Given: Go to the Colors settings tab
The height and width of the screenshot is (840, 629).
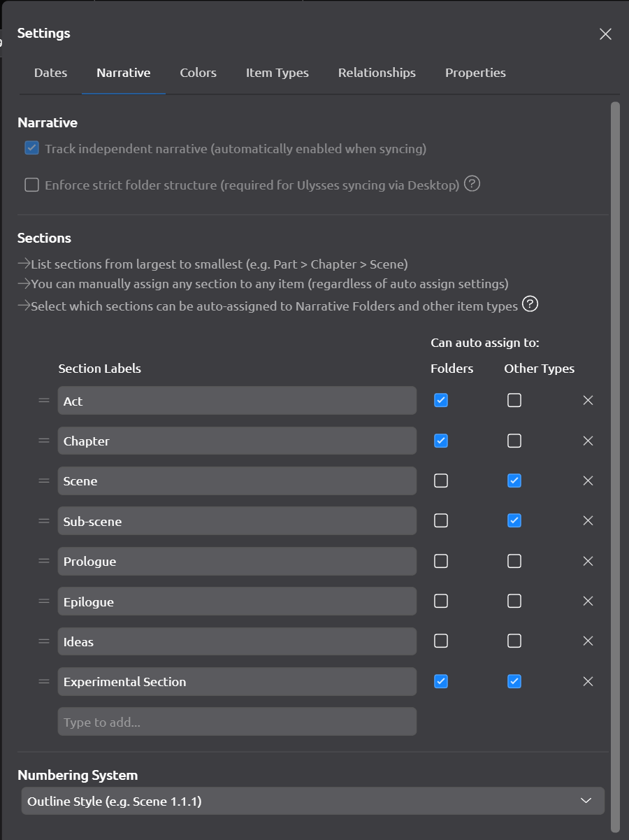Looking at the screenshot, I should point(198,73).
